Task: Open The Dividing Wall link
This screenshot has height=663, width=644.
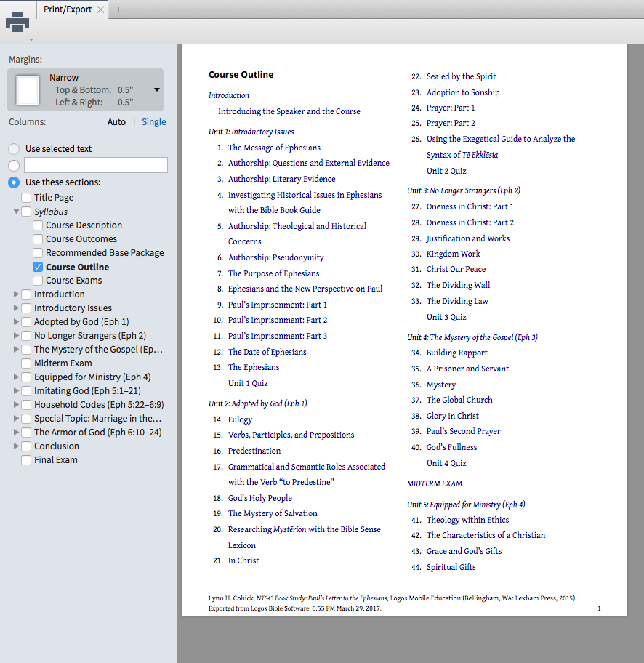Action: [458, 285]
